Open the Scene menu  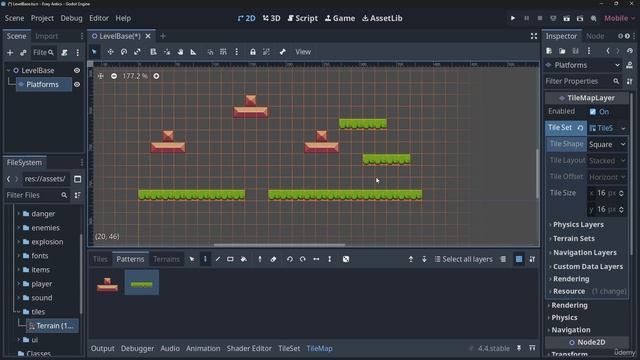(x=14, y=18)
